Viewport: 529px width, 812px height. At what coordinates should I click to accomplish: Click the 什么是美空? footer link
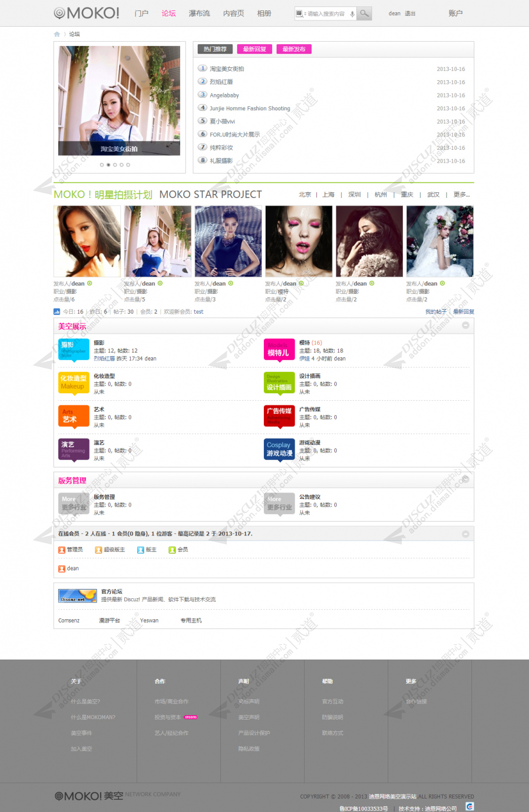(x=85, y=702)
